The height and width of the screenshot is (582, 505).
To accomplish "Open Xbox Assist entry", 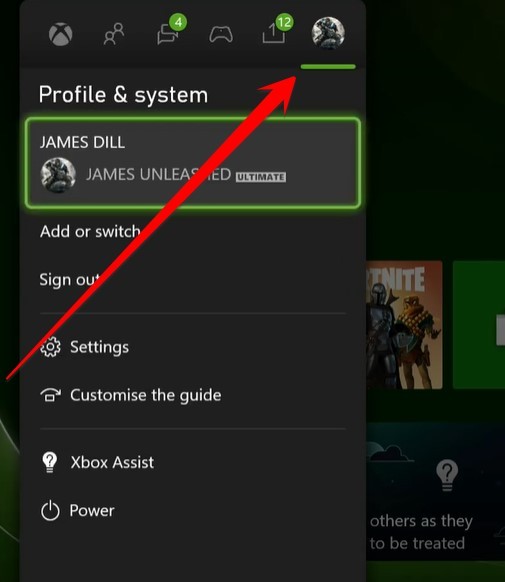I will (112, 462).
